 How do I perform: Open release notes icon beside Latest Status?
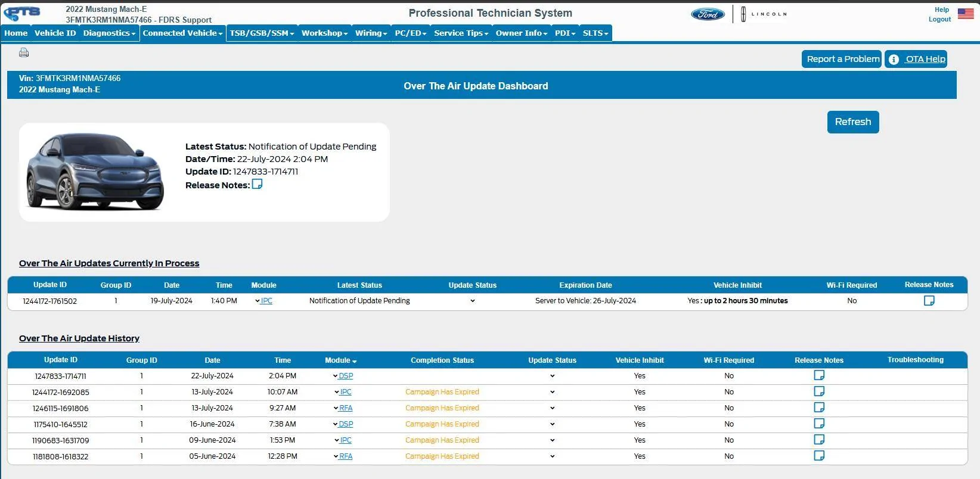[x=257, y=184]
